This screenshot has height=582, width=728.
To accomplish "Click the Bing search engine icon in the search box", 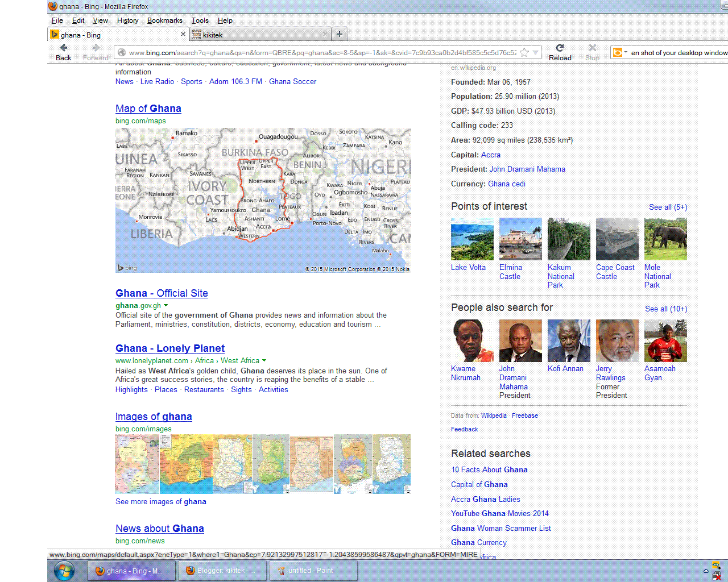I will tap(617, 52).
